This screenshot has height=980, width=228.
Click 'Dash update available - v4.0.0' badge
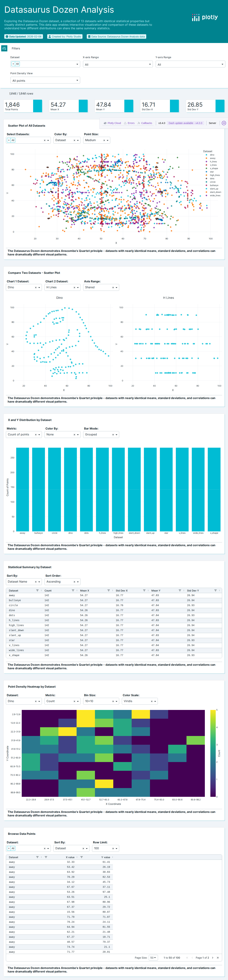click(185, 123)
